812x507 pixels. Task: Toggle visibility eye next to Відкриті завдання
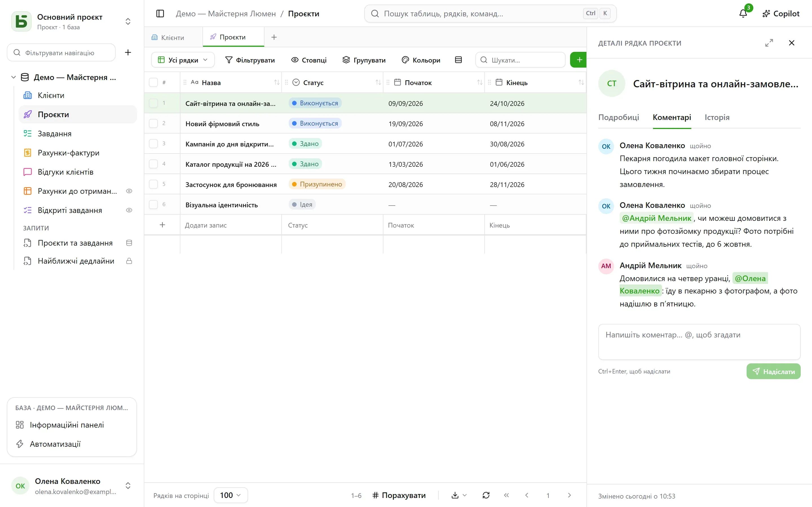(x=129, y=210)
